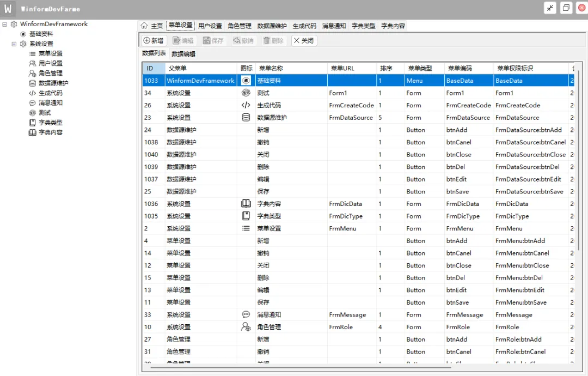The width and height of the screenshot is (588, 376).
Task: Click the 关闭 (close) toolbar button
Action: (304, 41)
